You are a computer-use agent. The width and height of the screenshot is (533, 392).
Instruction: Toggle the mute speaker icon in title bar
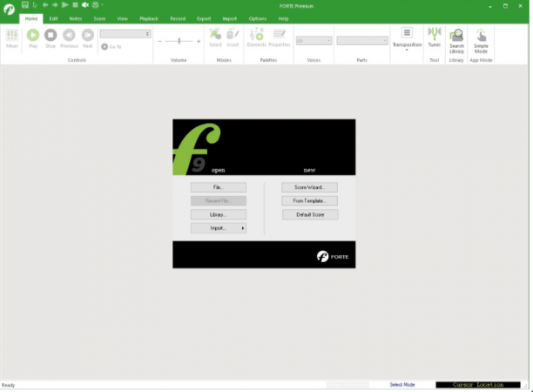pos(85,4)
